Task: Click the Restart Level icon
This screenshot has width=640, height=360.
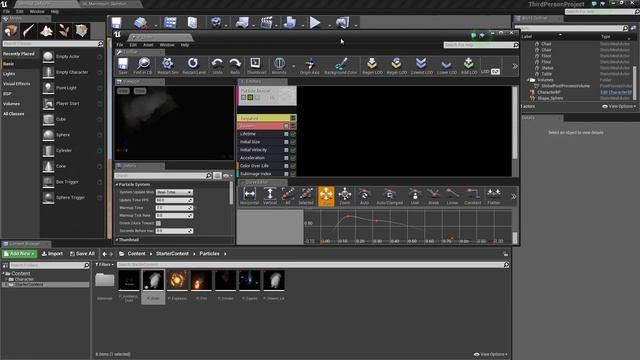Action: (x=193, y=63)
